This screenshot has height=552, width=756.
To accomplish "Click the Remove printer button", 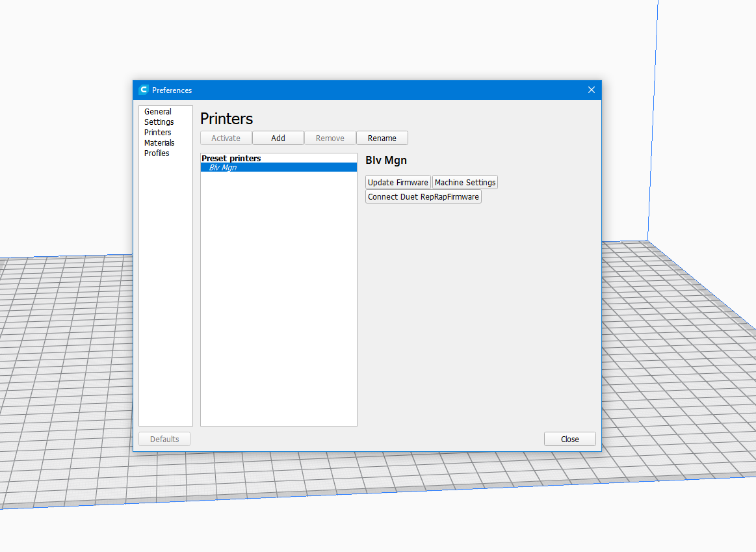I will (x=330, y=138).
